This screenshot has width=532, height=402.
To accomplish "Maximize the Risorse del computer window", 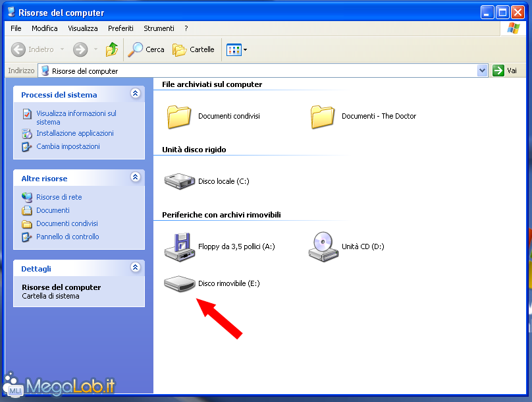I will pyautogui.click(x=502, y=13).
